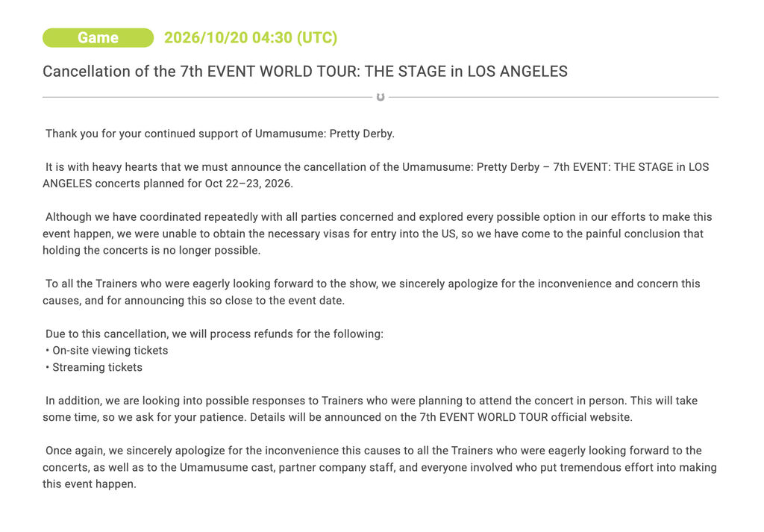
Task: Click the 'Due to this cancellation' refund line
Action: (x=214, y=334)
